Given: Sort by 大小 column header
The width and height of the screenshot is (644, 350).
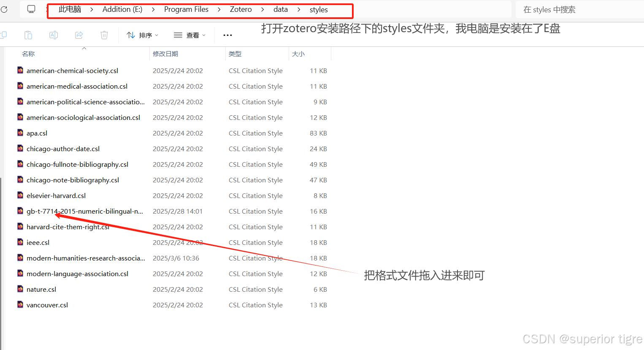Looking at the screenshot, I should point(298,54).
